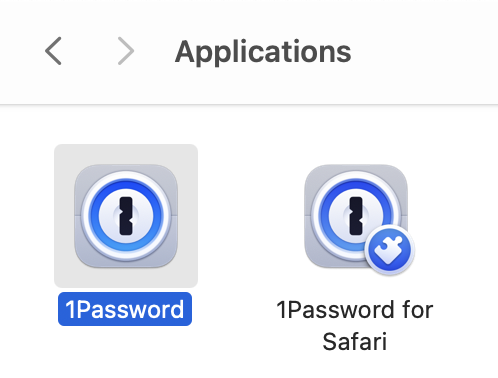498x378 pixels.
Task: Click the "1Password for Safari" name label
Action: pyautogui.click(x=355, y=325)
